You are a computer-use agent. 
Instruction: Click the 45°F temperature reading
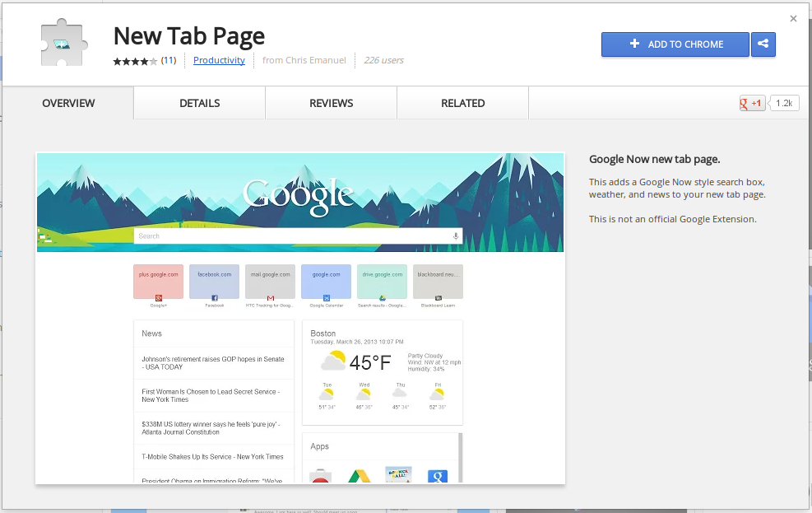[369, 362]
